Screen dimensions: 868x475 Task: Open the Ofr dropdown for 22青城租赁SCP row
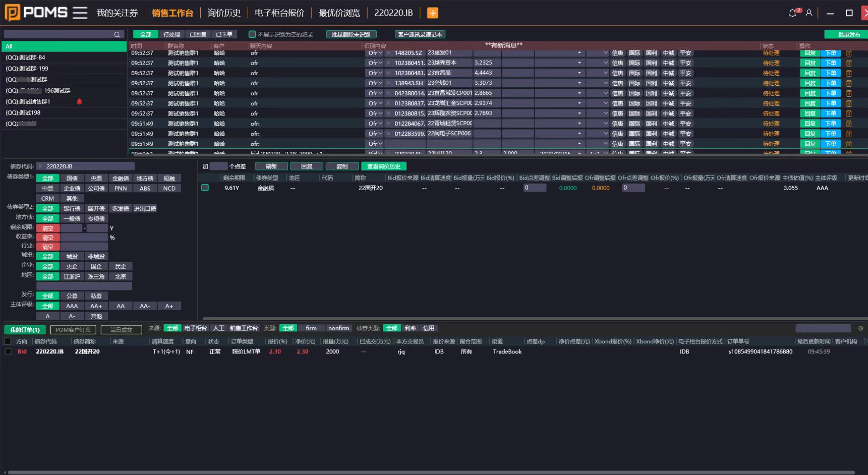click(x=375, y=124)
